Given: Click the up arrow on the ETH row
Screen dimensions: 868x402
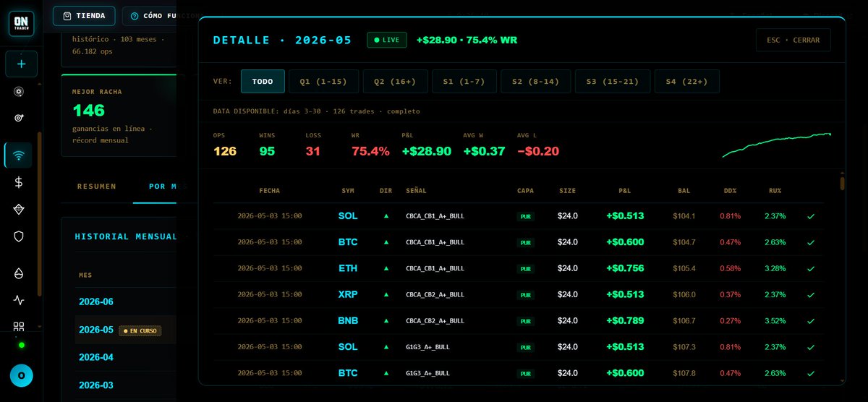Looking at the screenshot, I should pyautogui.click(x=386, y=268).
